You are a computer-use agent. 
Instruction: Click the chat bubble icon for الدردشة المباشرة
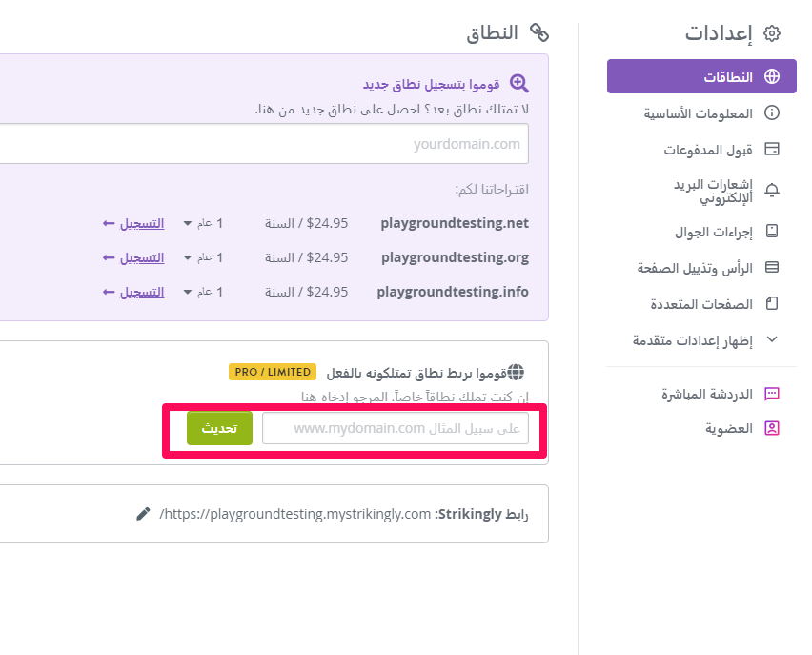click(772, 394)
